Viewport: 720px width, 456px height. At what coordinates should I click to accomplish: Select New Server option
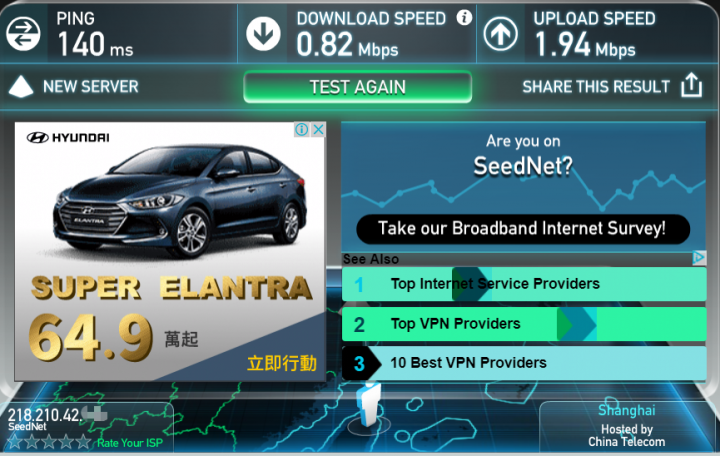[90, 86]
